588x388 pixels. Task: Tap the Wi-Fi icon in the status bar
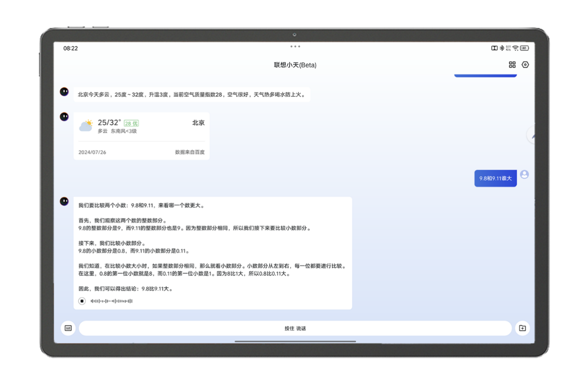coord(515,48)
